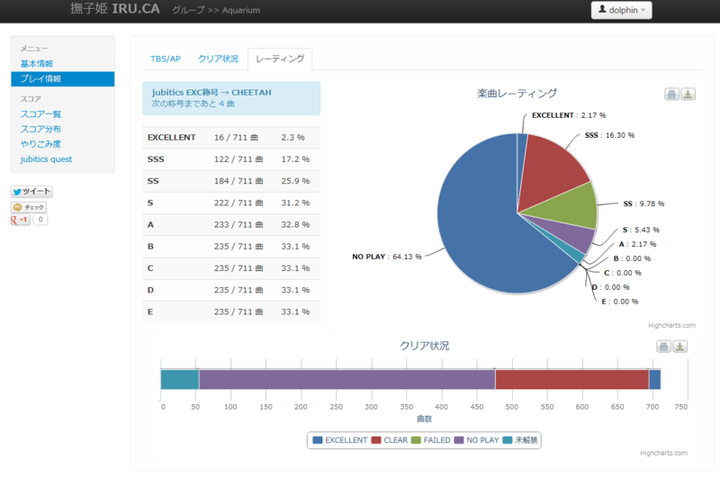Download the 楽曲レーティング pie chart
The image size is (720, 479).
688,94
